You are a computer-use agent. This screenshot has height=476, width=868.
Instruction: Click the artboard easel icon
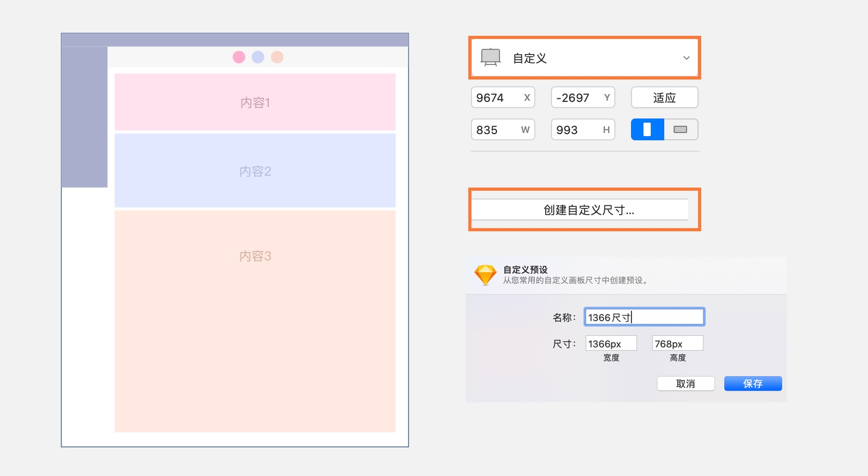pyautogui.click(x=490, y=58)
